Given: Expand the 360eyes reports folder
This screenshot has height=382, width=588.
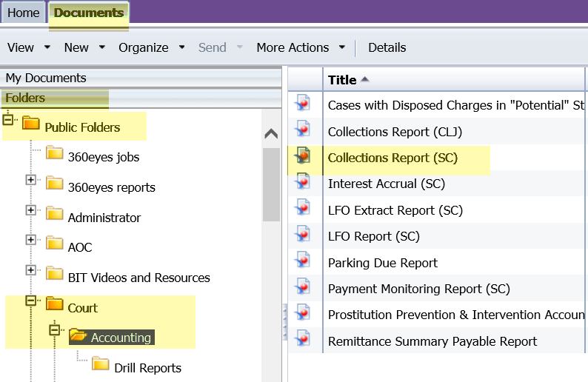Looking at the screenshot, I should tap(31, 180).
